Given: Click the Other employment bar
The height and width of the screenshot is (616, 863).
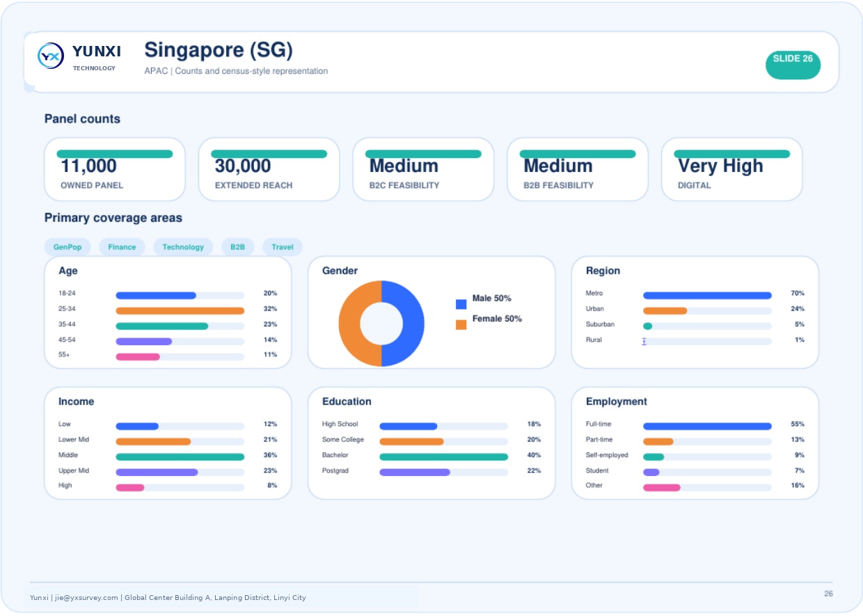Looking at the screenshot, I should click(x=662, y=488).
